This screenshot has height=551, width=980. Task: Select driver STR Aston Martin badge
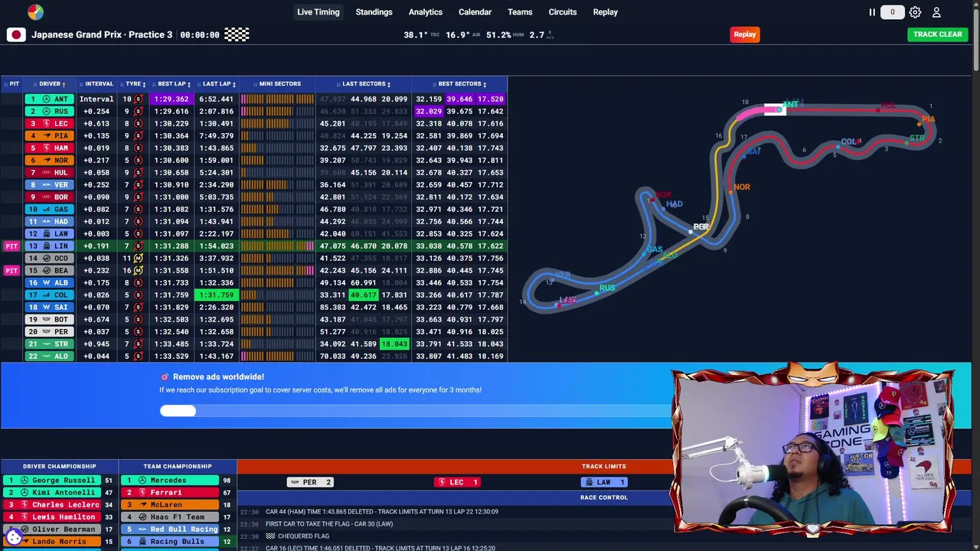click(x=49, y=344)
